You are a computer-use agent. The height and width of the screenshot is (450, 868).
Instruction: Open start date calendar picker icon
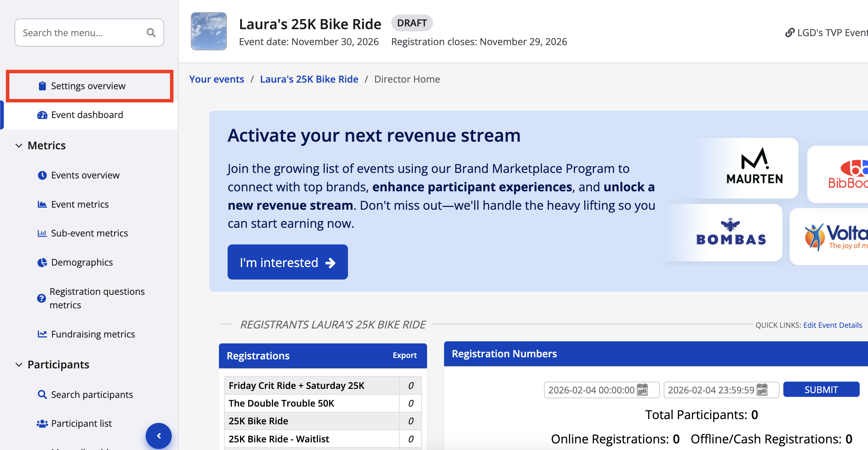pyautogui.click(x=642, y=390)
